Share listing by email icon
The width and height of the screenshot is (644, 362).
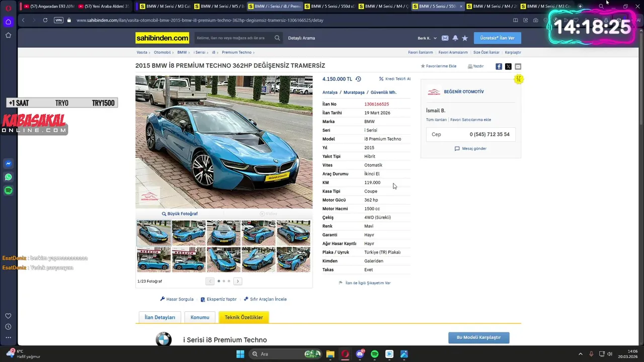pyautogui.click(x=518, y=66)
